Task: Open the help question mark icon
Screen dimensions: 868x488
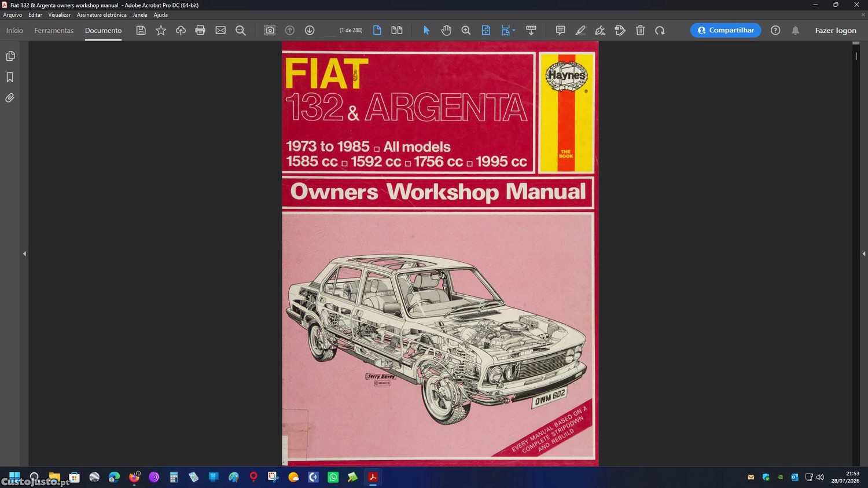Action: pyautogui.click(x=775, y=30)
